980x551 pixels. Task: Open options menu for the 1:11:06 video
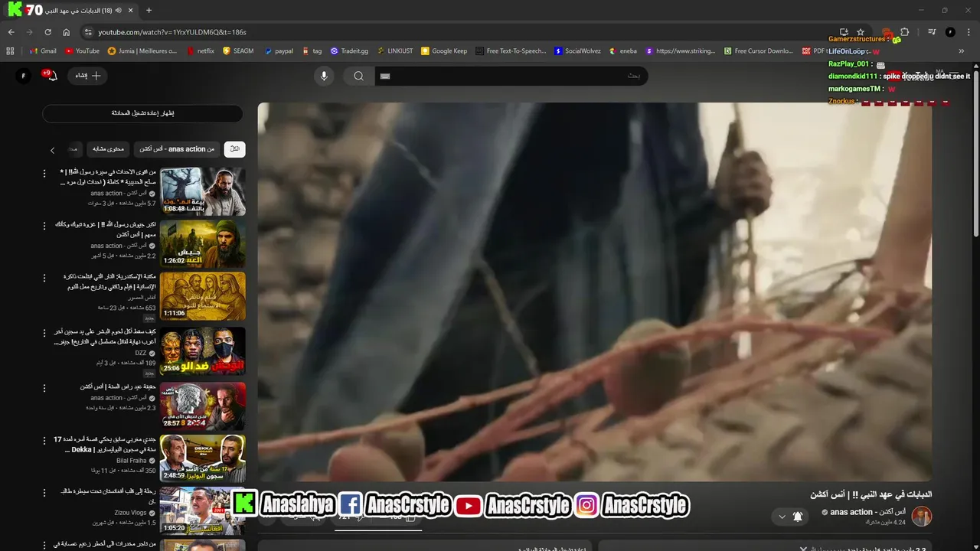coord(44,278)
